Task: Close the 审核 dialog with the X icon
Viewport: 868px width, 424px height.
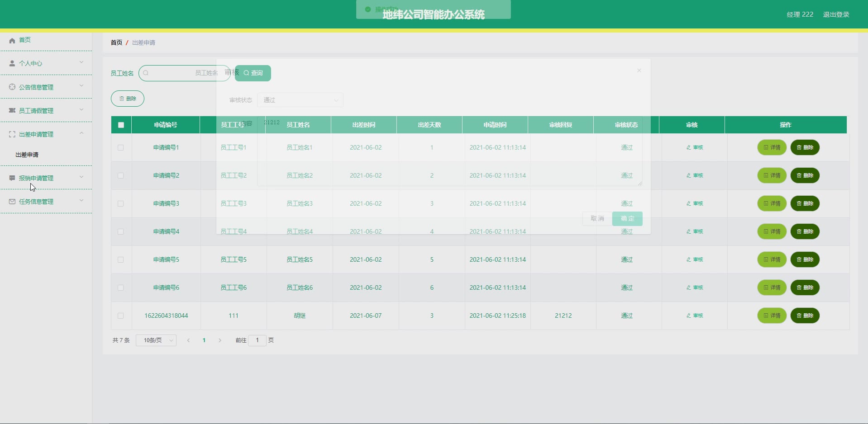Action: point(639,71)
